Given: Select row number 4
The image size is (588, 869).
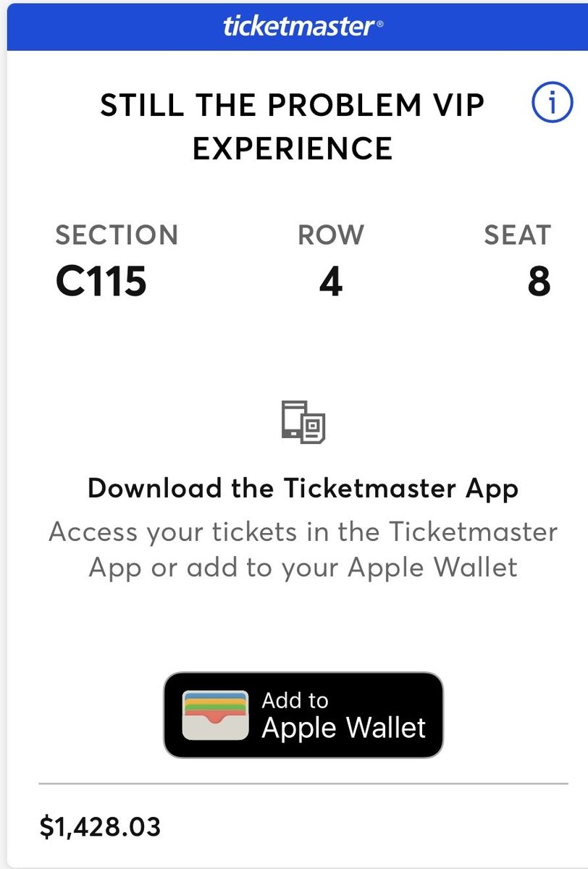Looking at the screenshot, I should click(331, 281).
